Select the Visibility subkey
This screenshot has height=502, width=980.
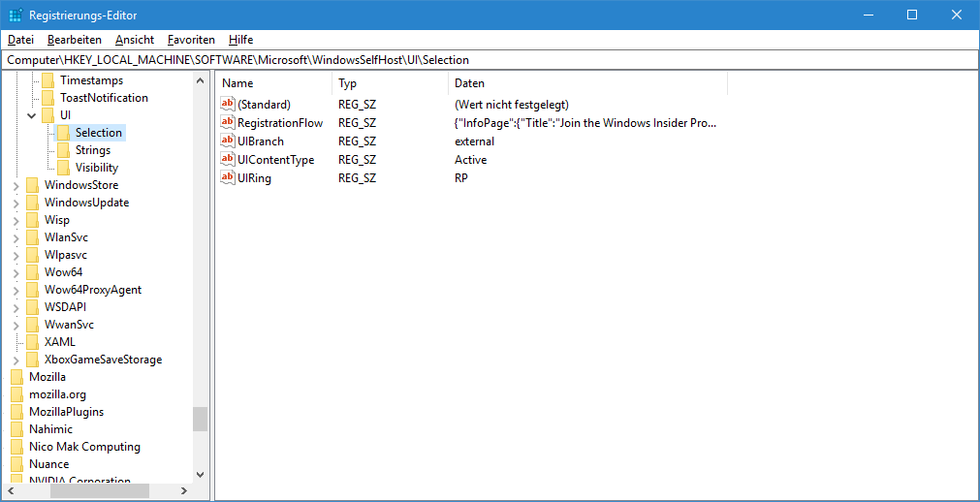(x=97, y=168)
